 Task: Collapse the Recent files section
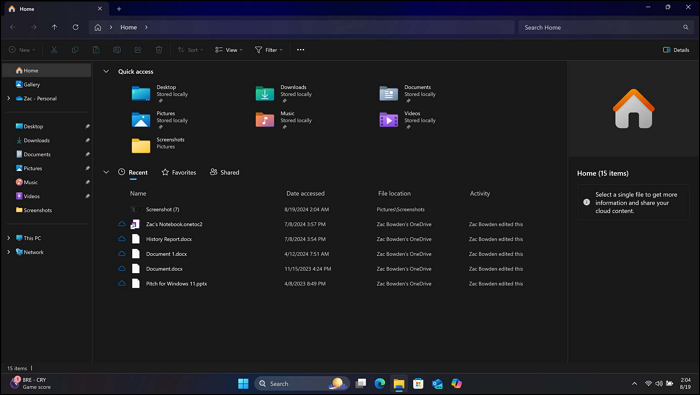106,172
